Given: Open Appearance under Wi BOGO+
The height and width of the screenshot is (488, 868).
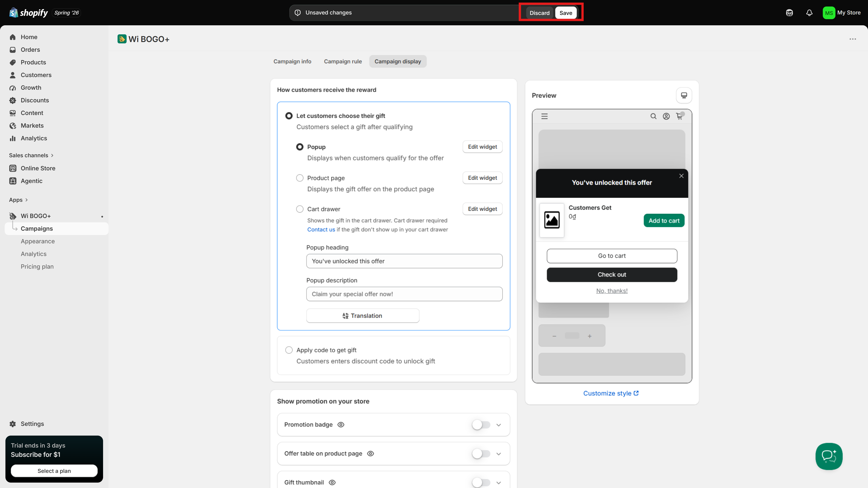Looking at the screenshot, I should tap(38, 241).
